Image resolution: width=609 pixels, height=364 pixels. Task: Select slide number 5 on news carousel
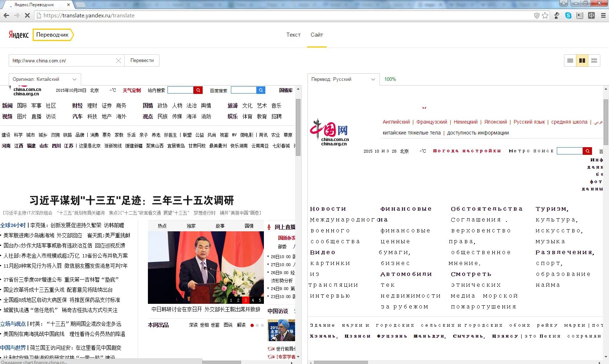260,300
